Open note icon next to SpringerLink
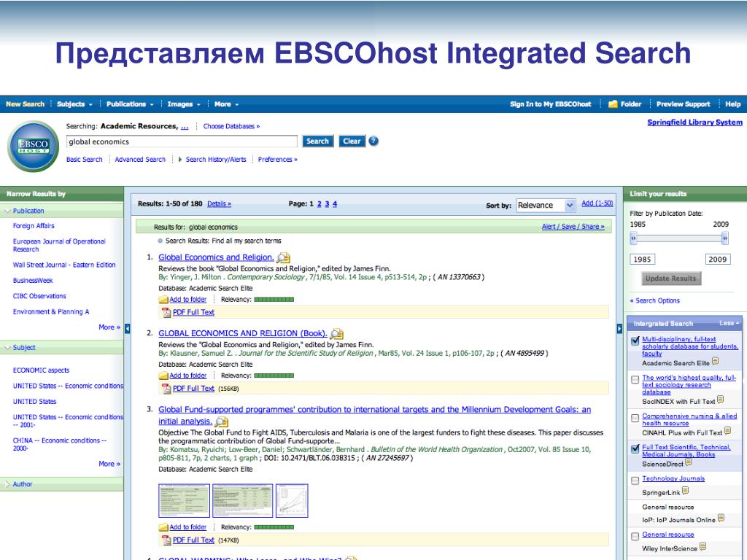The width and height of the screenshot is (747, 560). click(x=685, y=491)
